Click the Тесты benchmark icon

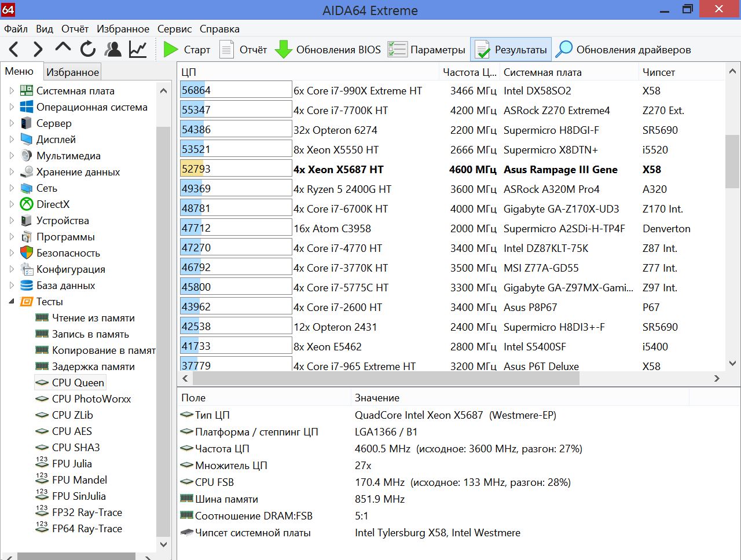point(27,302)
